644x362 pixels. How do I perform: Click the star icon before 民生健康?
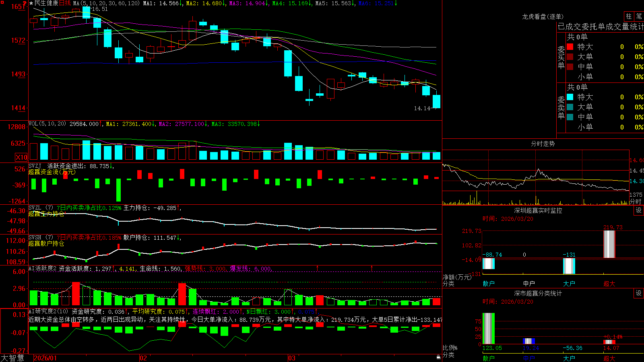click(31, 3)
